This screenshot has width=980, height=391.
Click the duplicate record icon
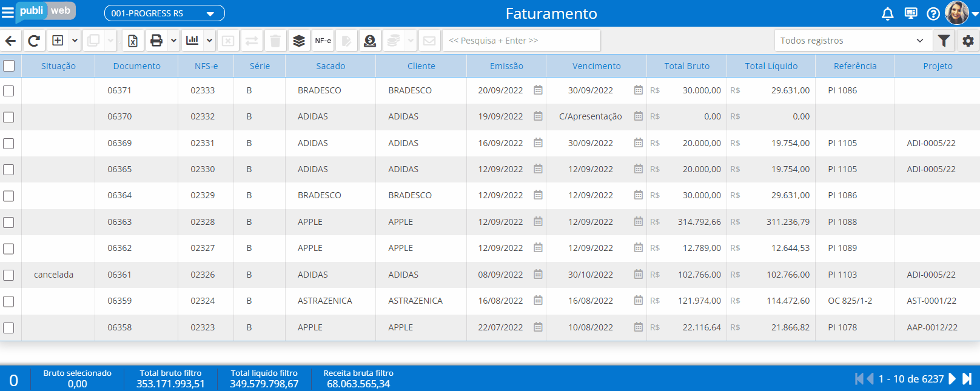(x=93, y=41)
